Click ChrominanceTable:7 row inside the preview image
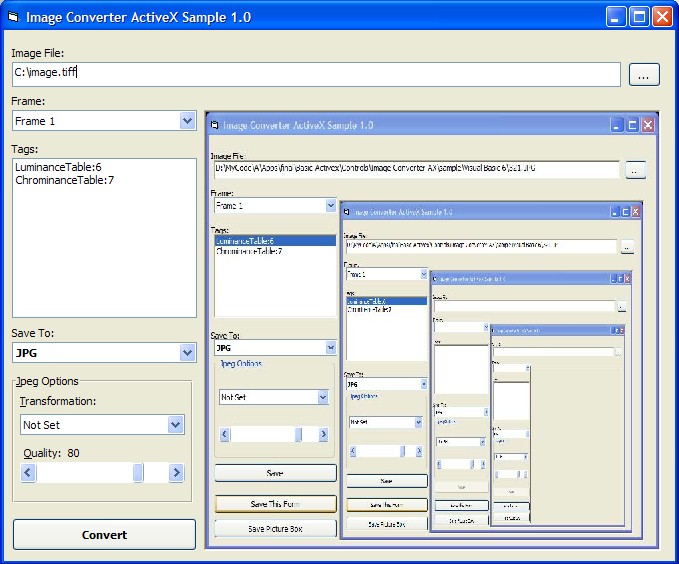679x564 pixels. [x=249, y=251]
